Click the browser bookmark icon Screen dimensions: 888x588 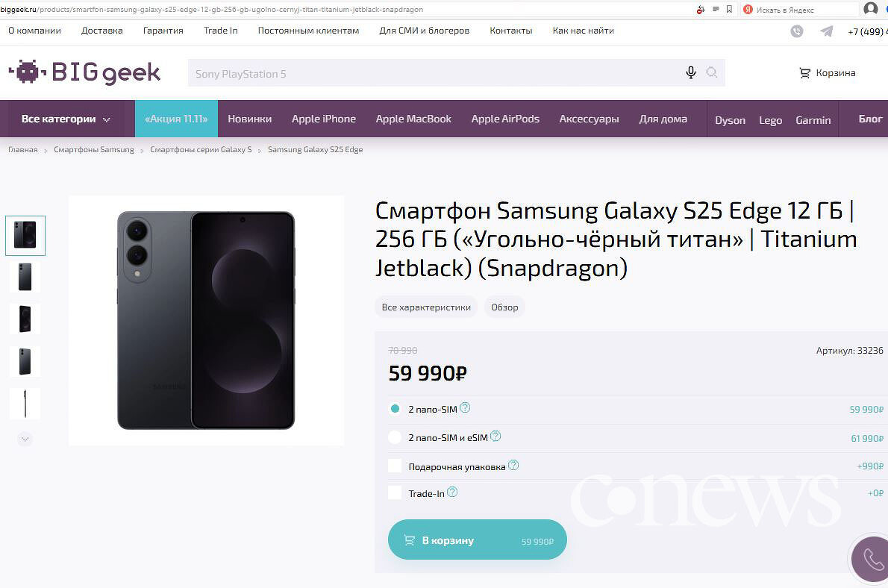[x=729, y=10]
